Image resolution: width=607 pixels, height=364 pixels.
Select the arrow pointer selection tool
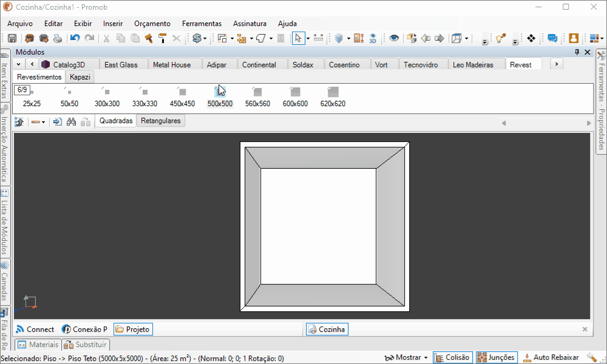click(298, 38)
